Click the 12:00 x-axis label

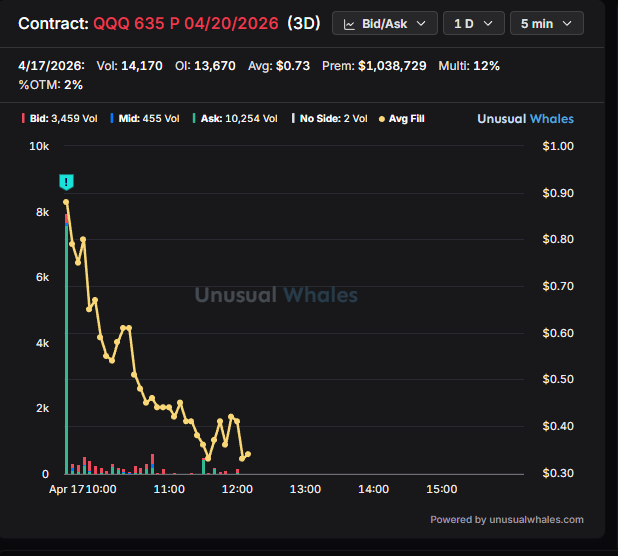[237, 489]
